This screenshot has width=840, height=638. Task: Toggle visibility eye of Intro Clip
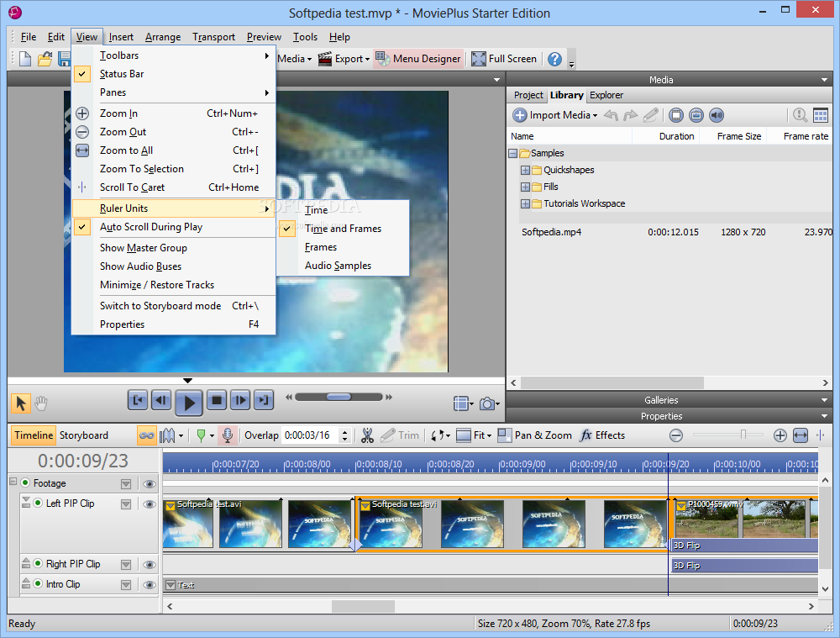[x=150, y=585]
